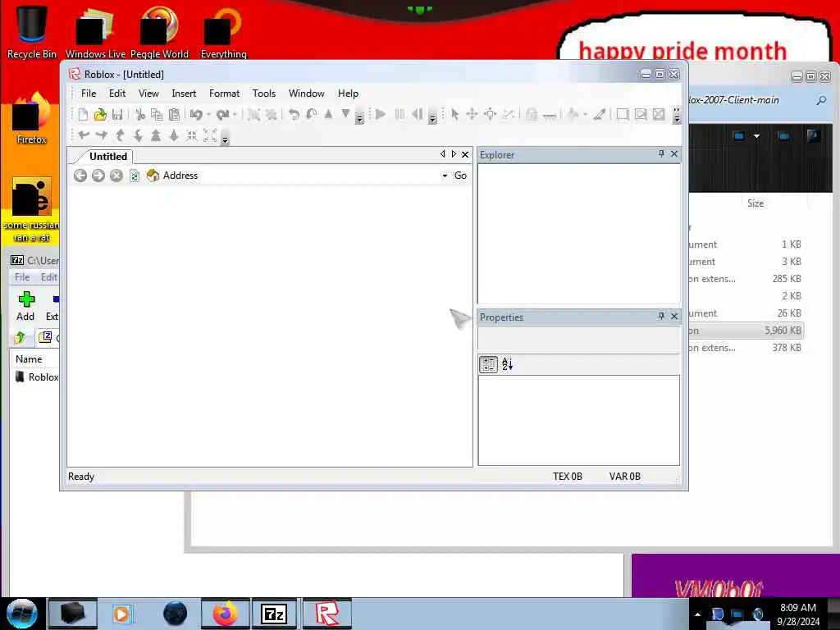Click the browser Forward button near Address
The width and height of the screenshot is (840, 630).
coord(98,176)
